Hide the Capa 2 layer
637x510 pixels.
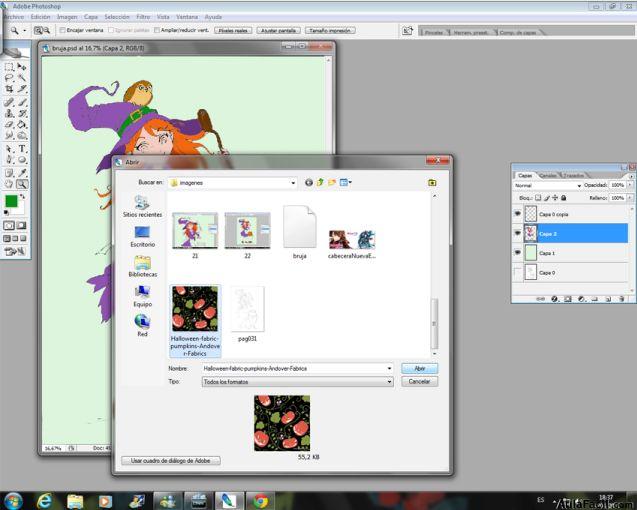pyautogui.click(x=518, y=233)
